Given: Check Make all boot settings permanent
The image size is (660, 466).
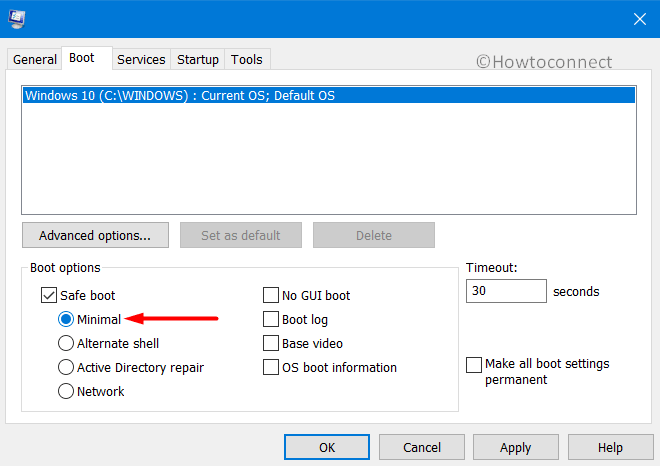Looking at the screenshot, I should tap(474, 365).
